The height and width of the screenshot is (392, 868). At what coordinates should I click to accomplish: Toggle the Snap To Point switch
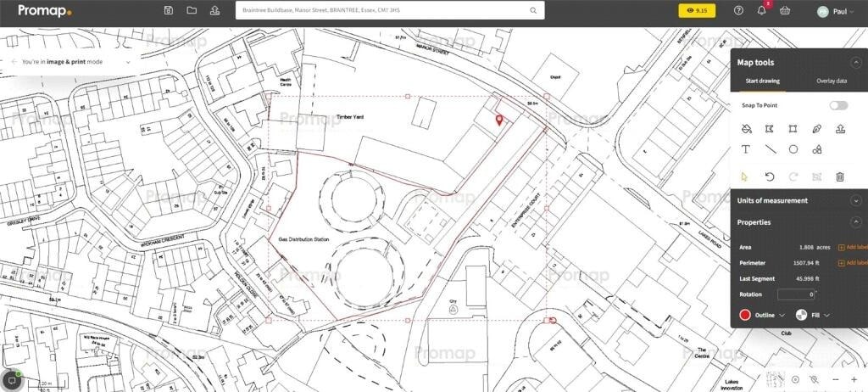[838, 105]
